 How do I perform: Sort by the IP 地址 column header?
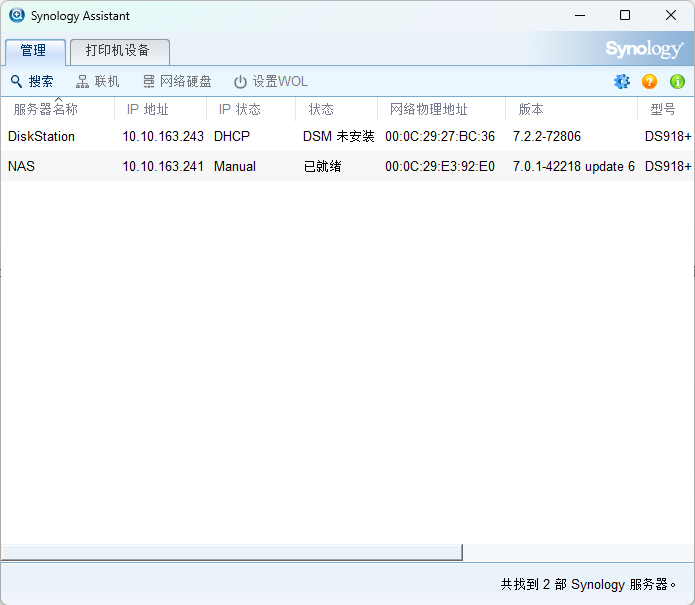160,109
